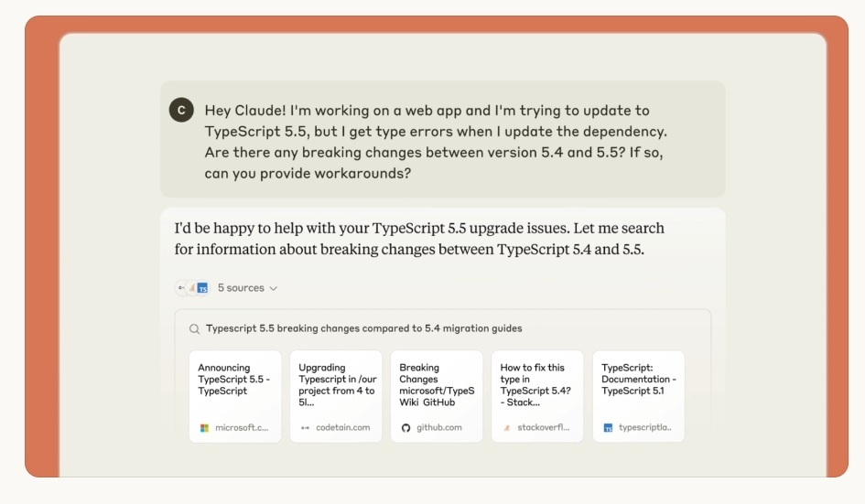Click the user avatar icon with letter C
Screen dimensions: 865x504
click(181, 110)
